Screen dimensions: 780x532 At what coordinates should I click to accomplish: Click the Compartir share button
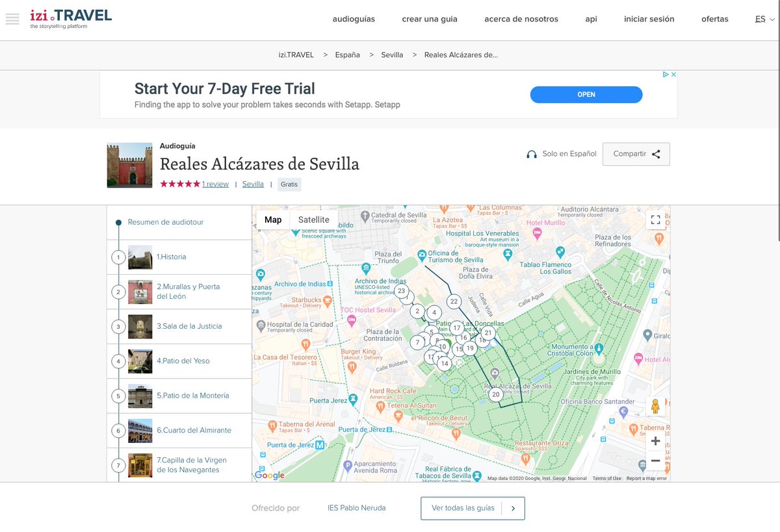(636, 154)
